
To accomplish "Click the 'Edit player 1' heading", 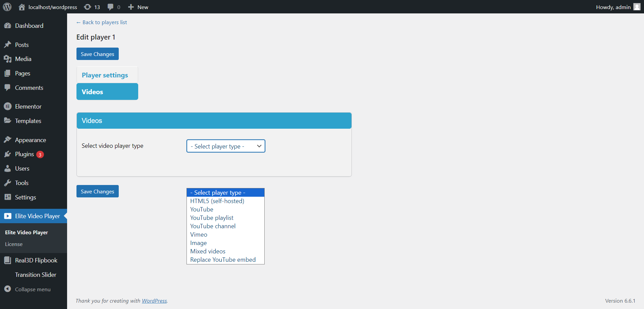I will tap(96, 37).
